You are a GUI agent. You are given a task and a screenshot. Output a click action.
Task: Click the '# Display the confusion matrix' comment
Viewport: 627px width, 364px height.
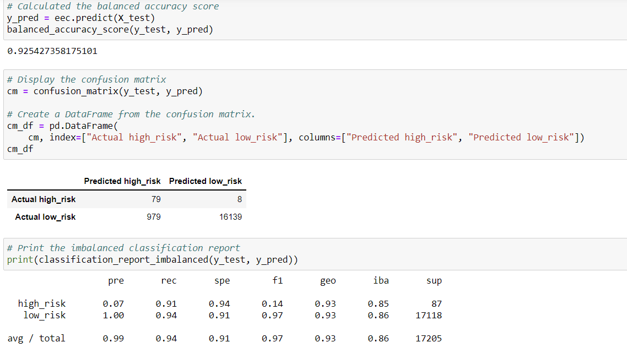tap(87, 79)
